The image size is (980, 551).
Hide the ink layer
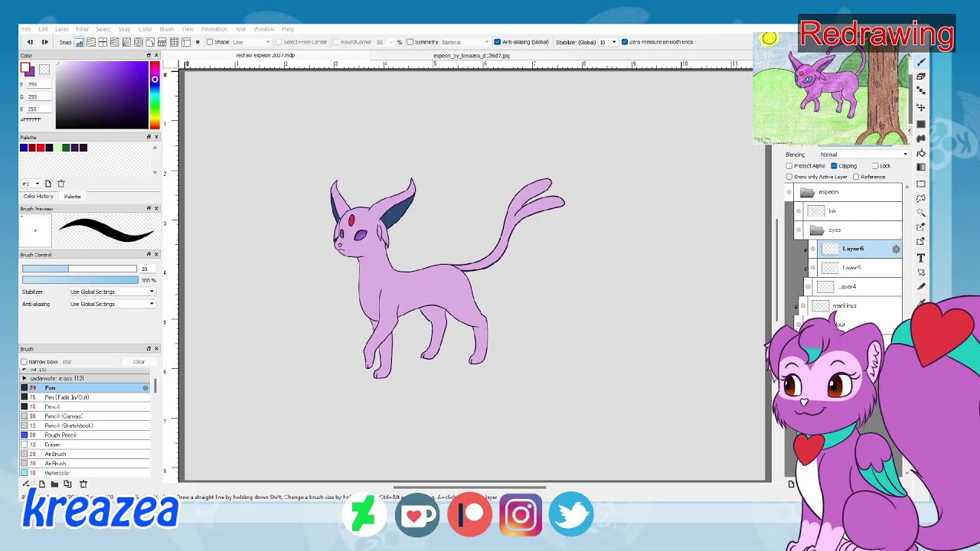coord(799,211)
